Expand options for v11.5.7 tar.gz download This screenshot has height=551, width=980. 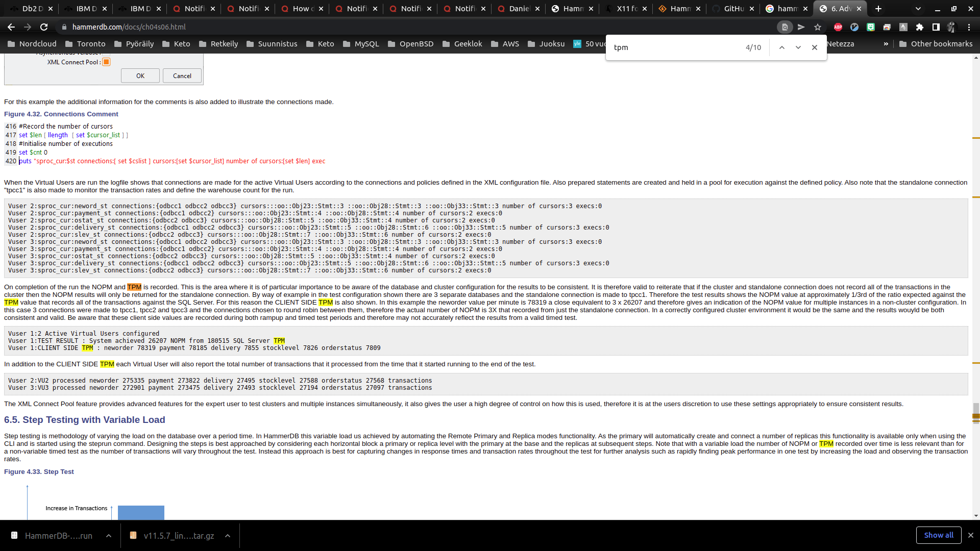click(x=228, y=536)
